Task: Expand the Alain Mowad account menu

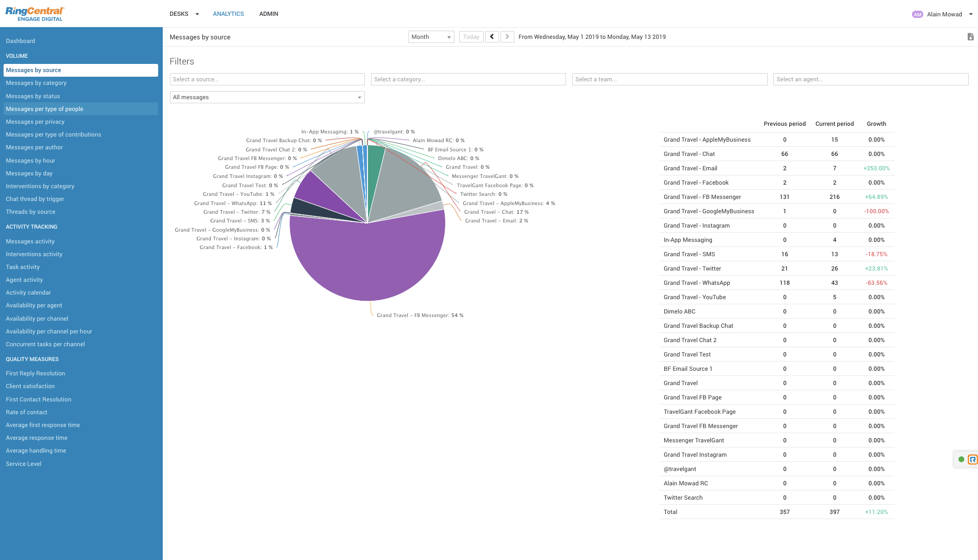Action: click(x=970, y=14)
